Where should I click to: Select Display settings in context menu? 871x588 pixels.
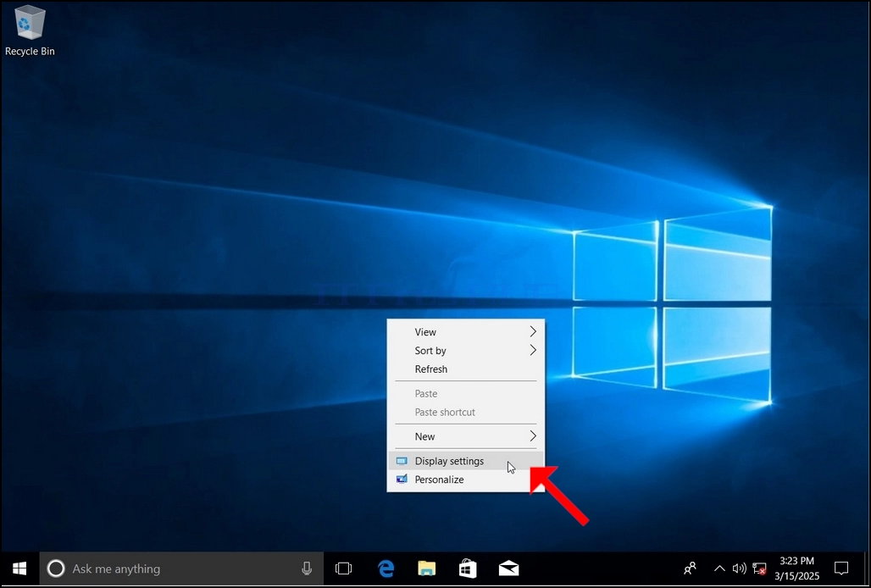[465, 461]
